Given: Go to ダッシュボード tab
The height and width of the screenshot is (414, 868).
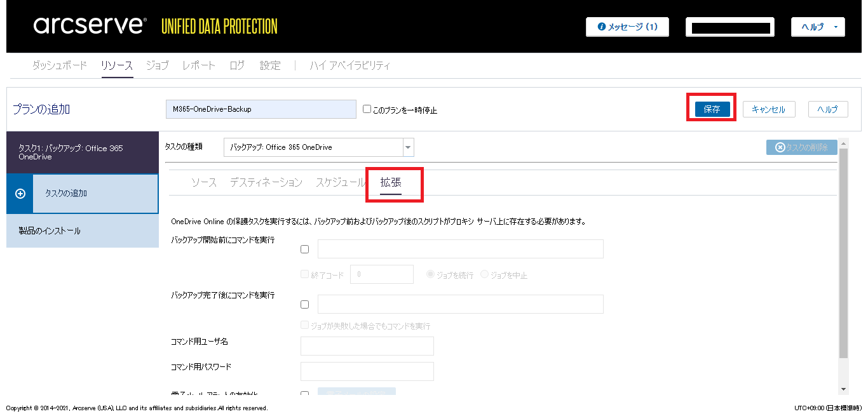Looking at the screenshot, I should [60, 65].
